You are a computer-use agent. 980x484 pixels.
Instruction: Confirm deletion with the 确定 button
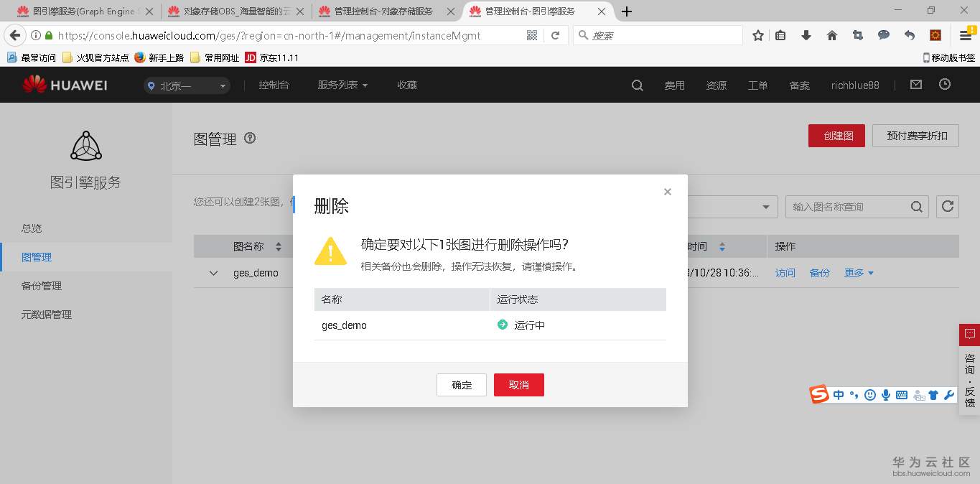coord(461,384)
